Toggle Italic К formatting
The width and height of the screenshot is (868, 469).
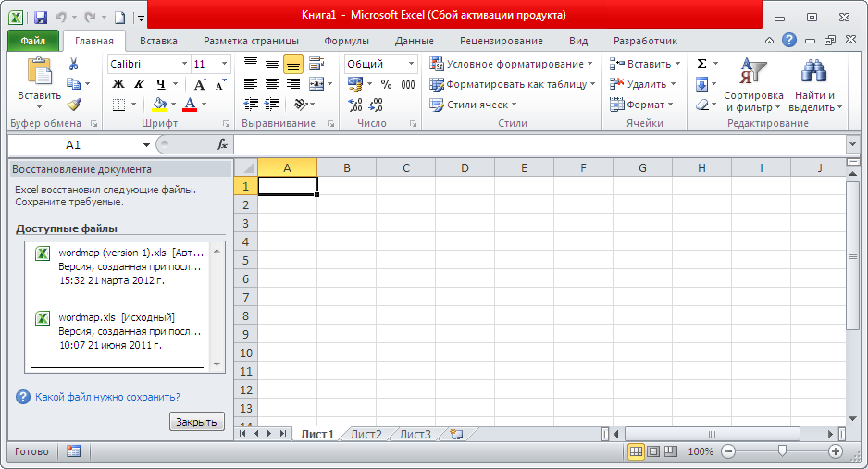(140, 84)
